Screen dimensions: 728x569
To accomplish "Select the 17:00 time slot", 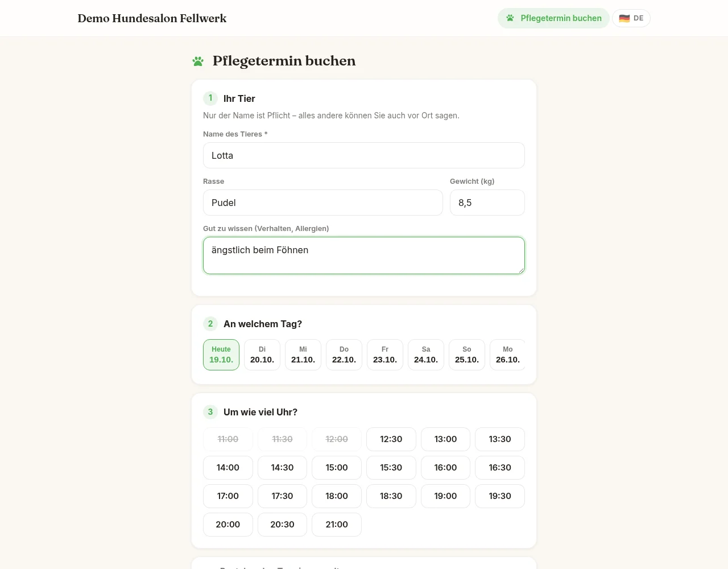I will (x=228, y=496).
